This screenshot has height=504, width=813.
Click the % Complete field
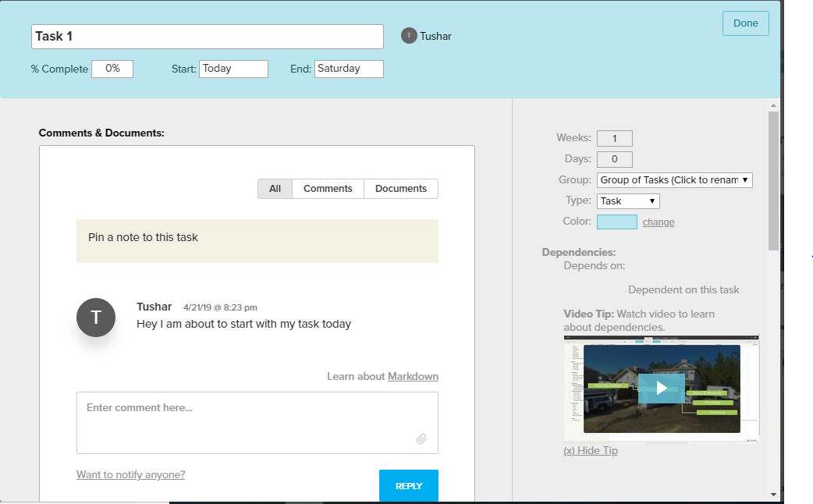(x=112, y=69)
